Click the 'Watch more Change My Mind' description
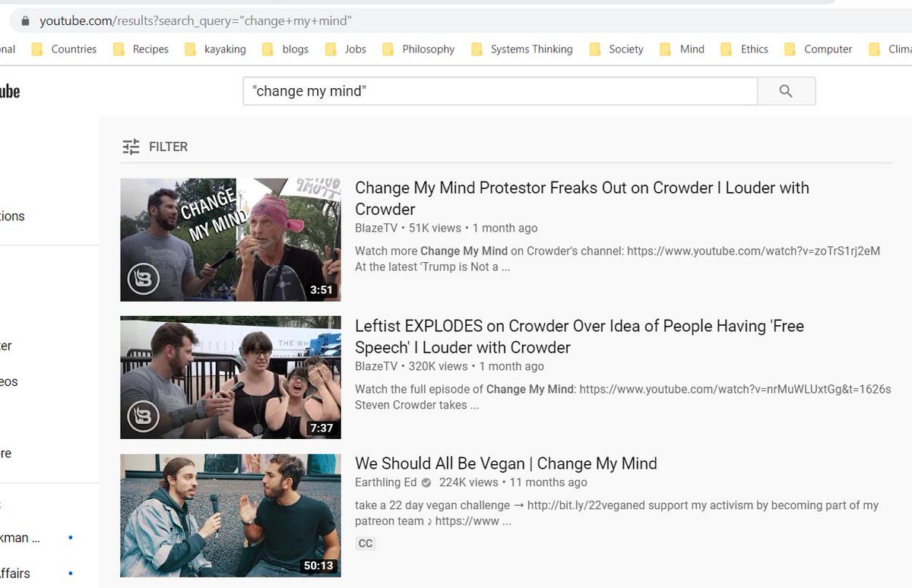This screenshot has width=912, height=588. [x=617, y=258]
